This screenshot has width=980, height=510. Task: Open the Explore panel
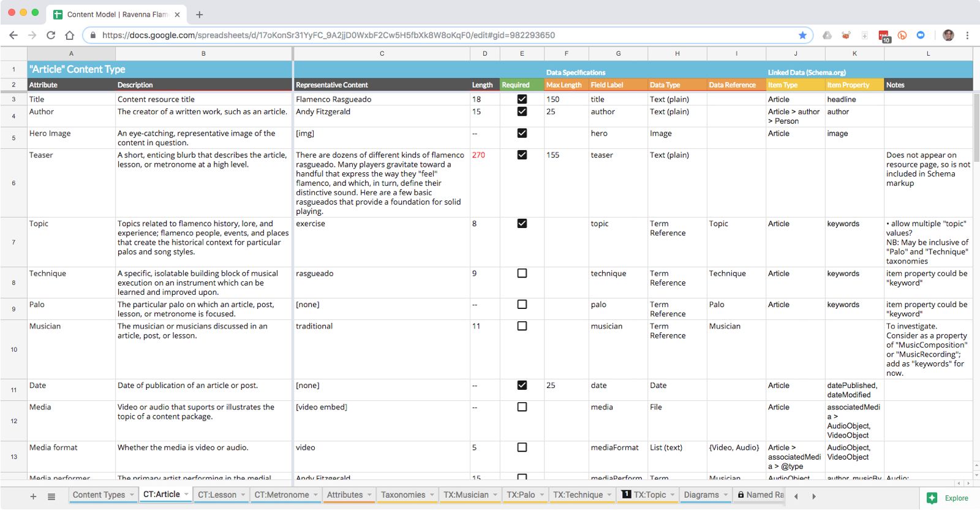pyautogui.click(x=948, y=498)
